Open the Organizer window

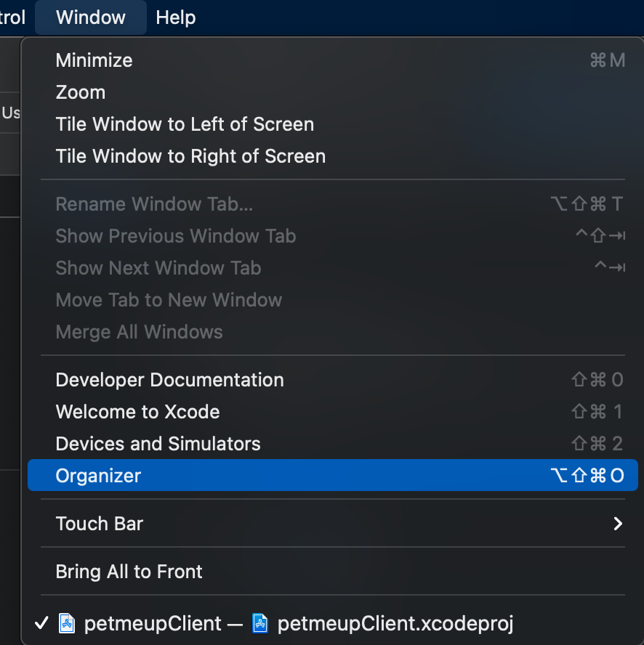click(x=333, y=475)
